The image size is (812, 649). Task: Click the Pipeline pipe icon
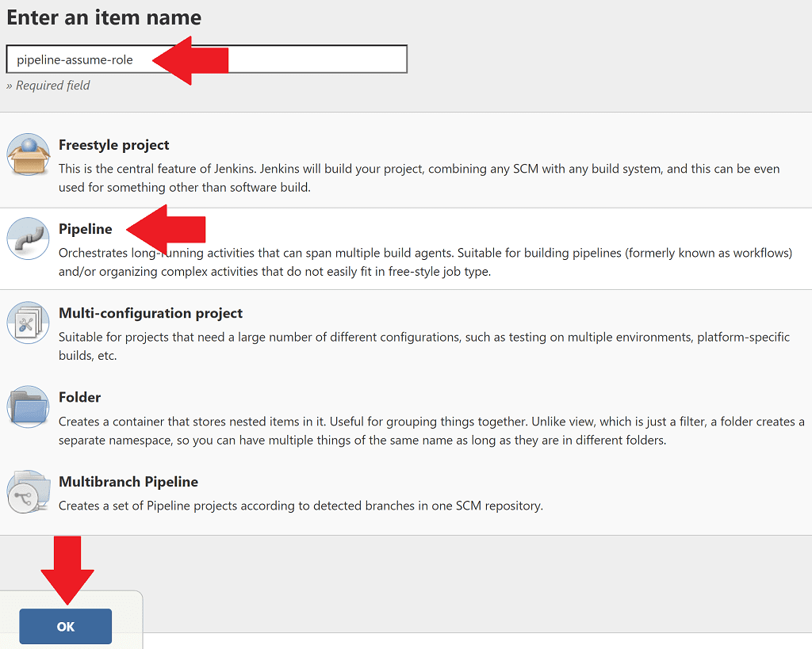[x=28, y=238]
